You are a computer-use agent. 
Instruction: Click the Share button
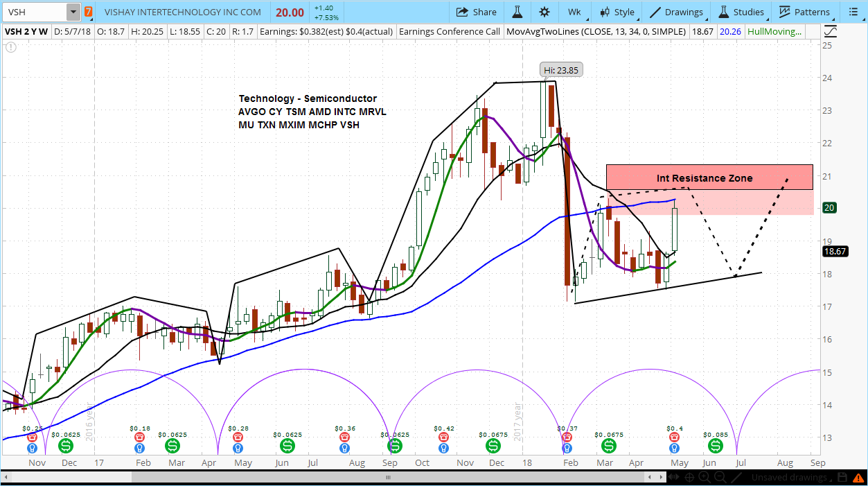[476, 12]
